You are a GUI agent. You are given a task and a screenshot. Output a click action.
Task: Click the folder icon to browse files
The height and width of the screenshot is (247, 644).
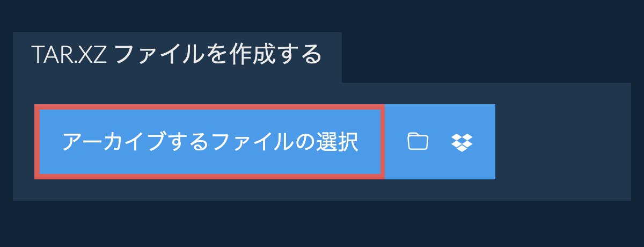[418, 142]
